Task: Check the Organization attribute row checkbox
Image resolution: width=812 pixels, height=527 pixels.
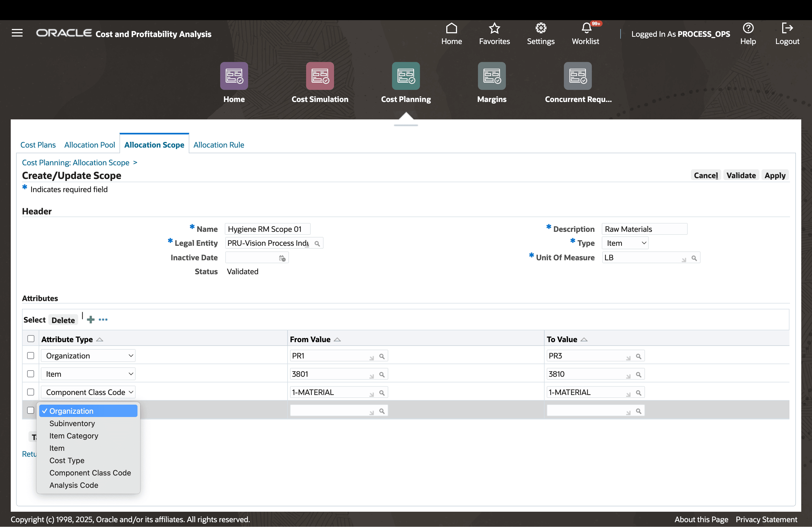Action: coord(30,355)
